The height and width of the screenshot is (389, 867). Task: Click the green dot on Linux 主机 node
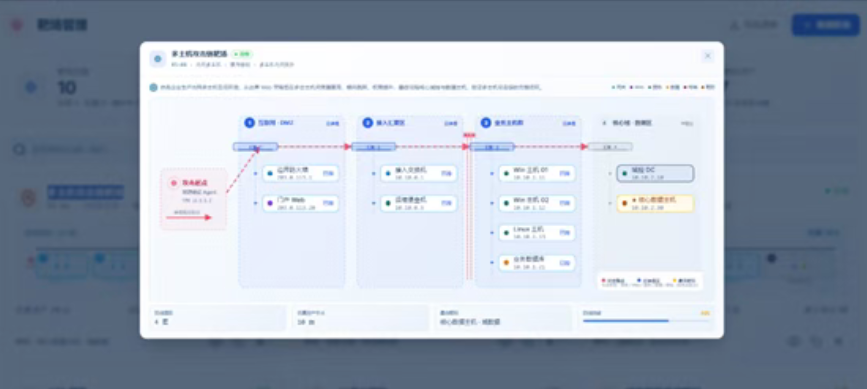tap(506, 233)
